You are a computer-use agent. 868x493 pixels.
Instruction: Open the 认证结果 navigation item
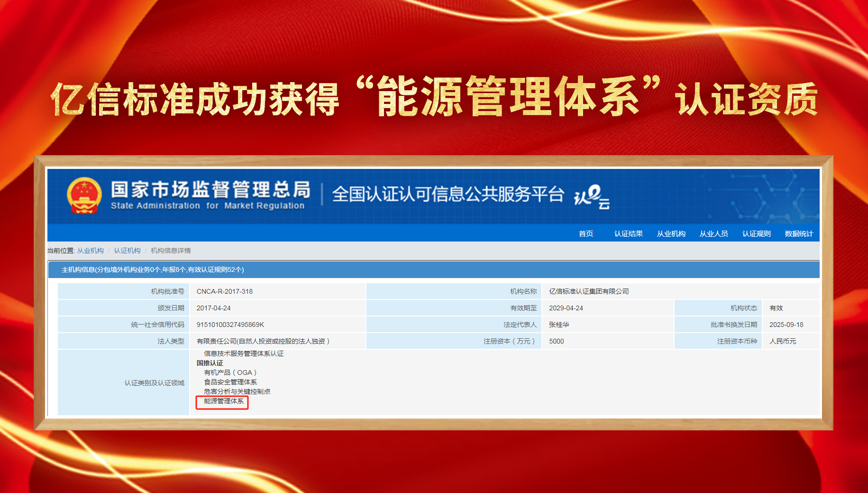[x=628, y=233]
